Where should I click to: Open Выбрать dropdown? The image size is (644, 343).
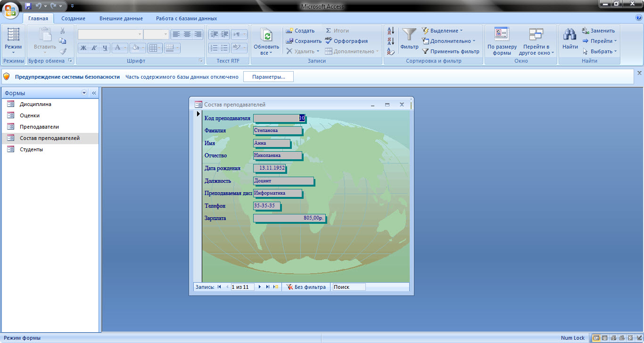[599, 51]
